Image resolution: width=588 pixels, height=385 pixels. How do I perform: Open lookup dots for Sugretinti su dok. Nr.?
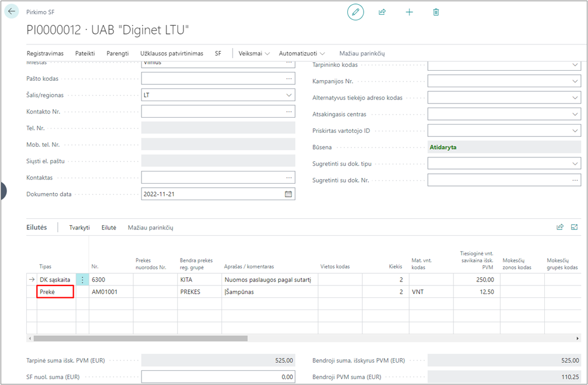575,180
